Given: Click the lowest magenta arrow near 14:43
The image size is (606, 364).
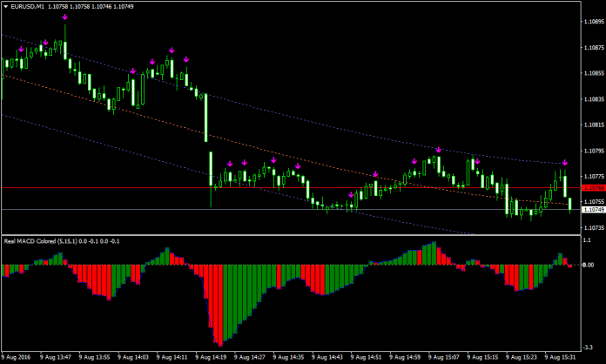Looking at the screenshot, I should tap(350, 195).
